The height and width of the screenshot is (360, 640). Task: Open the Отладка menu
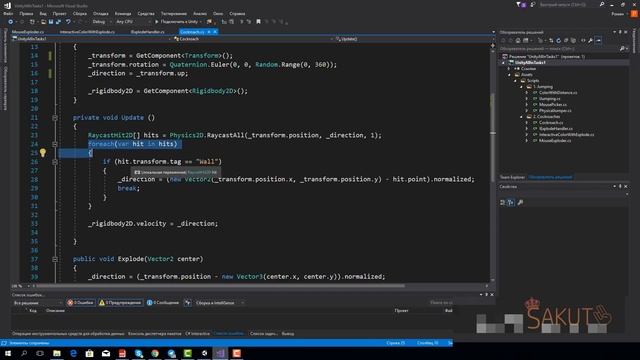pos(100,13)
